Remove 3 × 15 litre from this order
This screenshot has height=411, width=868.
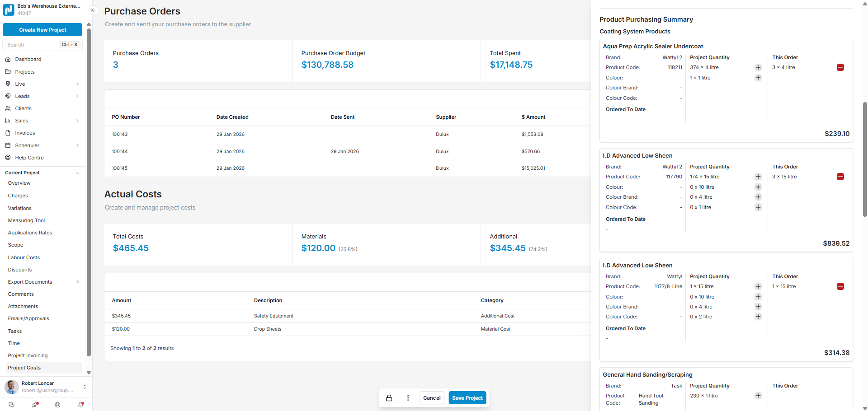[x=840, y=177]
